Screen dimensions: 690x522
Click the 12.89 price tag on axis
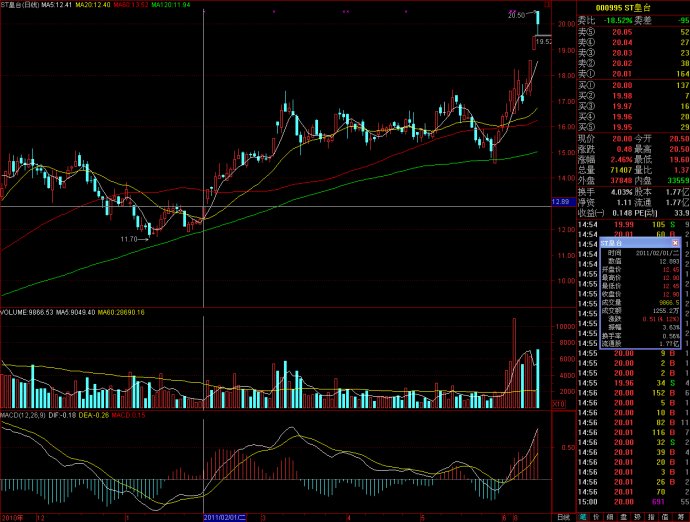point(561,201)
